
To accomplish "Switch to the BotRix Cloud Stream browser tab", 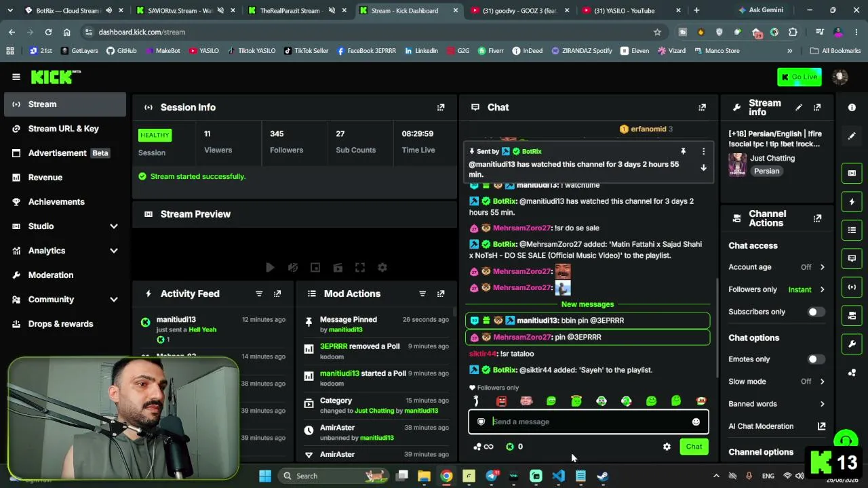I will tap(68, 11).
